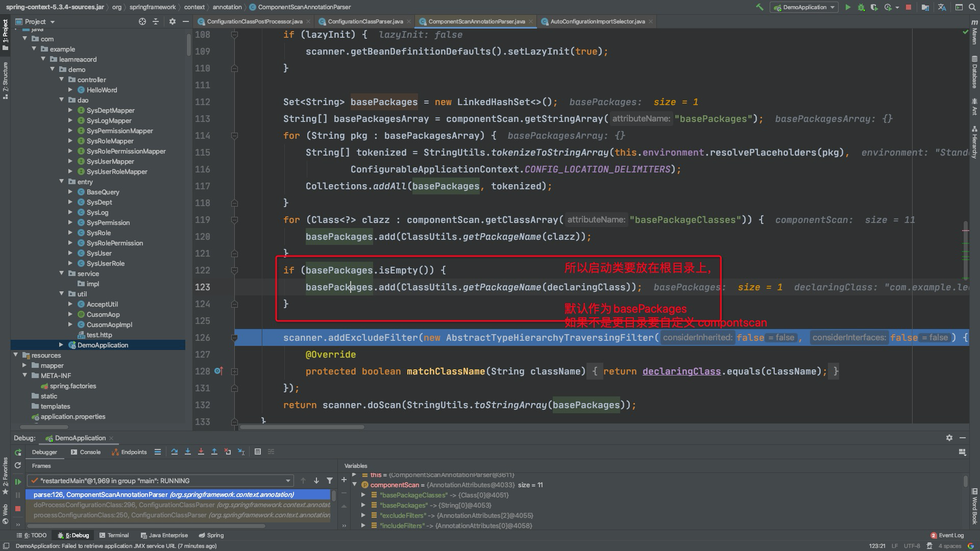Open the Console tab in debugger

[x=86, y=452]
